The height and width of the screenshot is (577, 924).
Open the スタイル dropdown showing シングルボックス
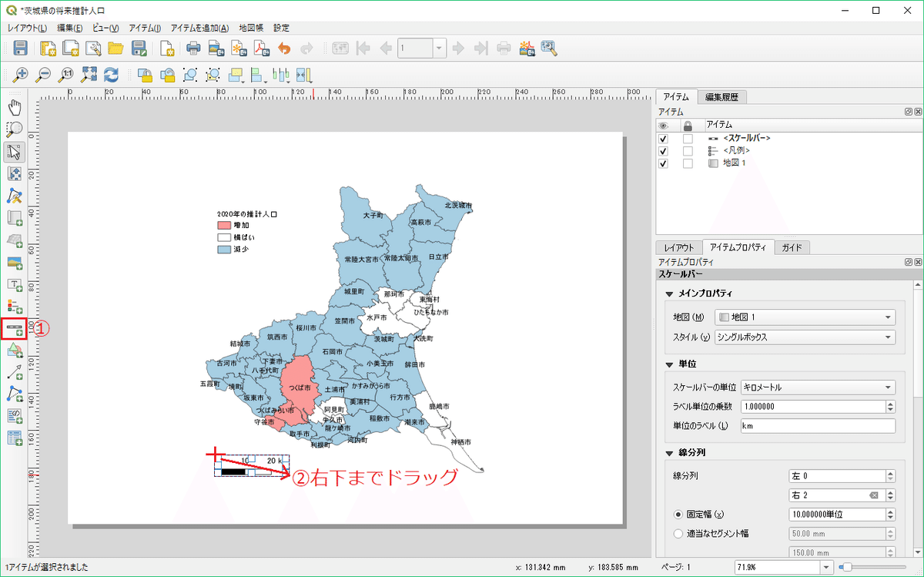point(805,337)
